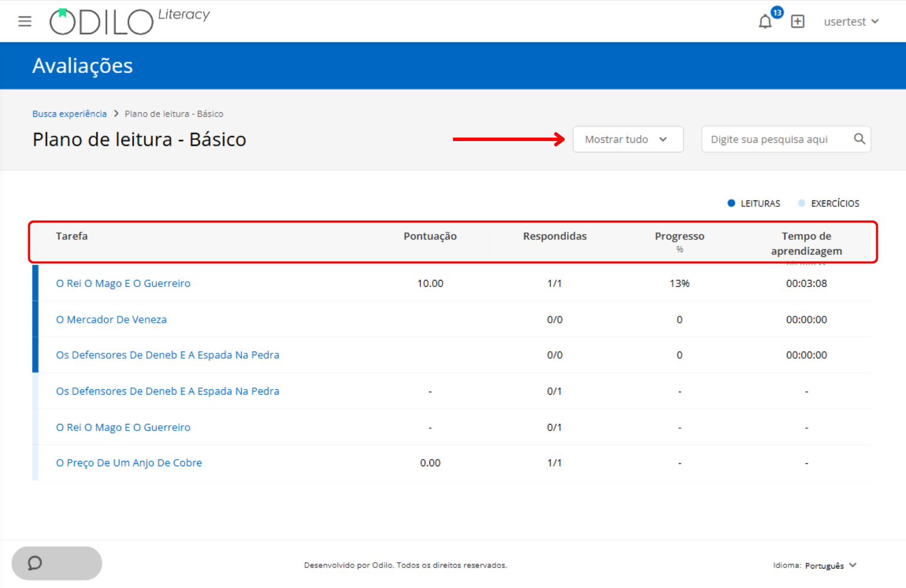
Task: Open Os Defensores De Deneb reading with 0/0
Action: point(168,355)
